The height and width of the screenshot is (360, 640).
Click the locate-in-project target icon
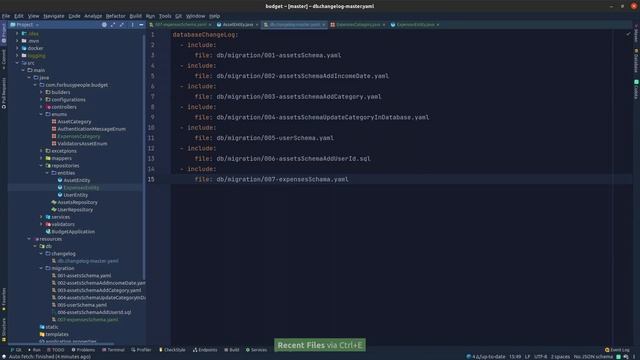[104, 24]
